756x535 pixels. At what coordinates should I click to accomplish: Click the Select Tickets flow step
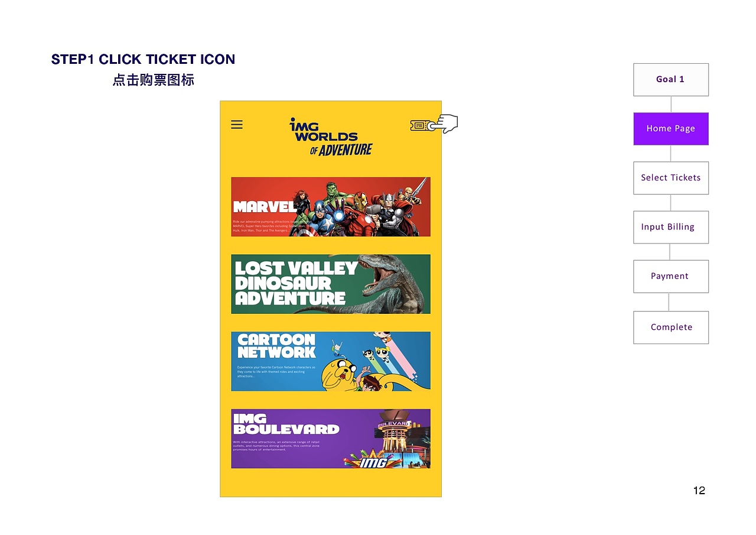(671, 178)
